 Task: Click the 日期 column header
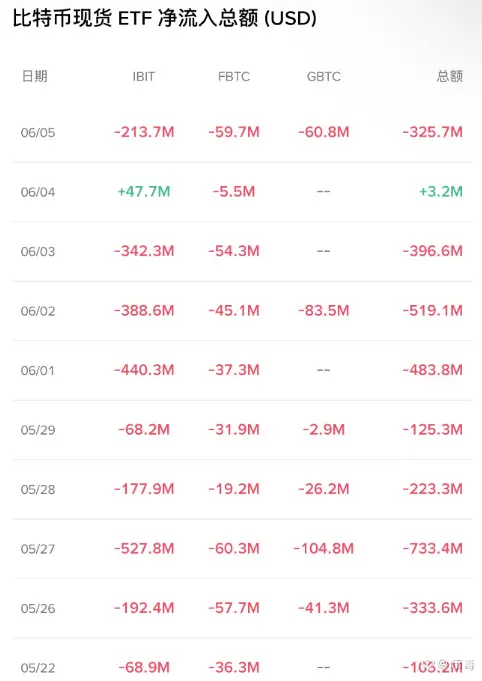point(35,76)
